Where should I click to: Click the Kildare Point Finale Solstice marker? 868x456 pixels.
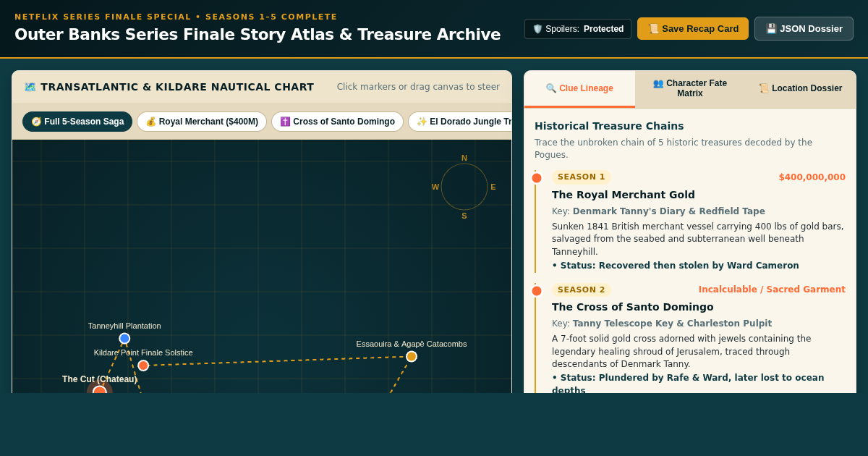click(143, 366)
